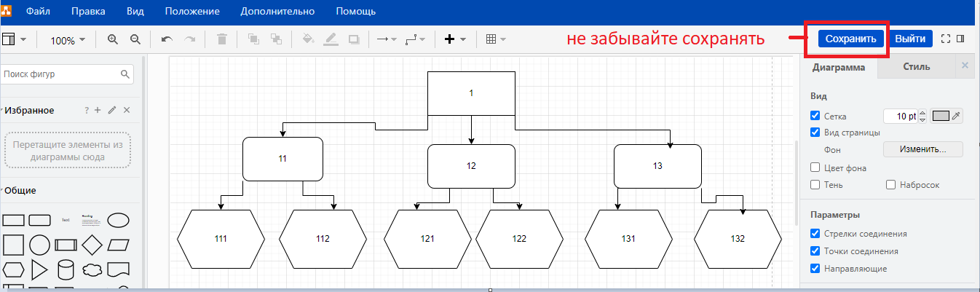The height and width of the screenshot is (292, 980).
Task: Click the pencil edit icon in Избранное
Action: [x=112, y=110]
